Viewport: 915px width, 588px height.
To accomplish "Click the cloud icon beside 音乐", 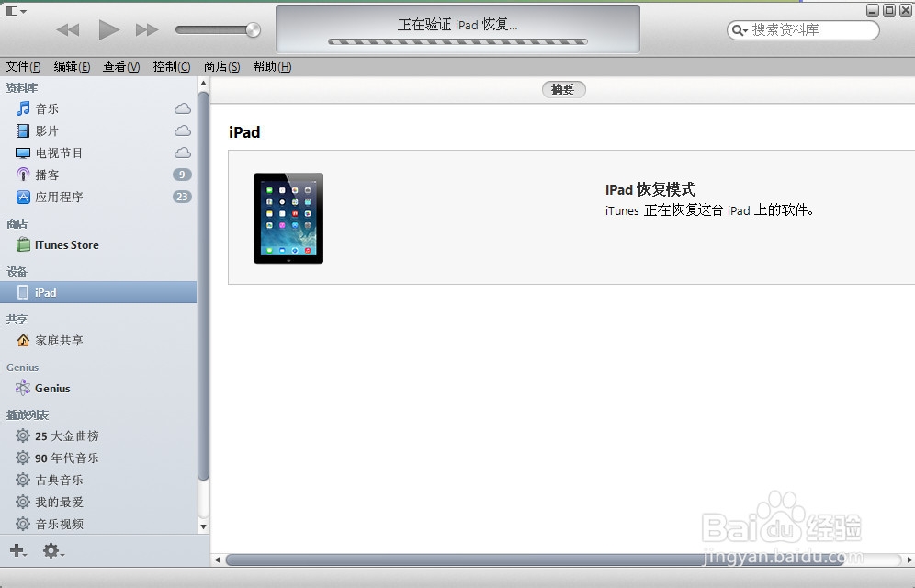I will pyautogui.click(x=183, y=108).
